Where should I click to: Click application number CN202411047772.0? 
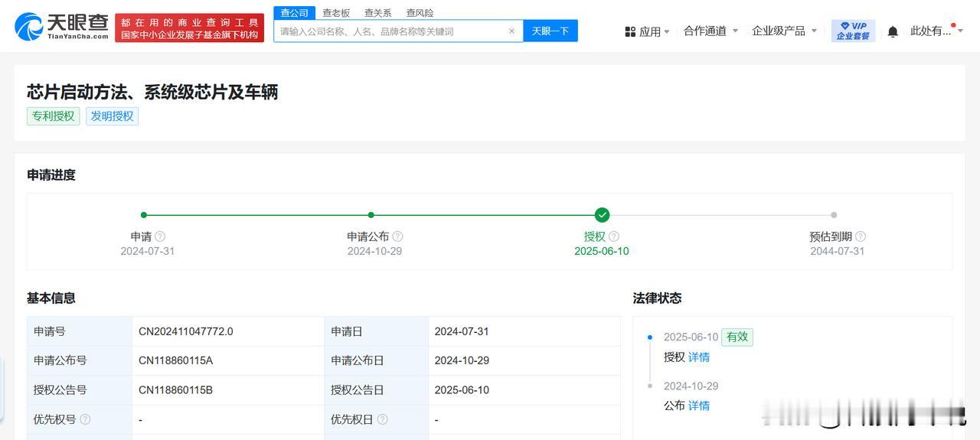[186, 331]
